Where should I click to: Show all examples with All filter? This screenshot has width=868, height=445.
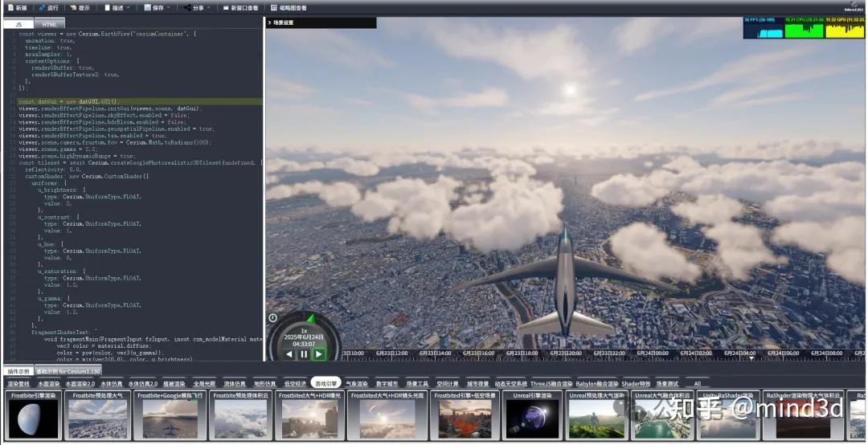[697, 384]
